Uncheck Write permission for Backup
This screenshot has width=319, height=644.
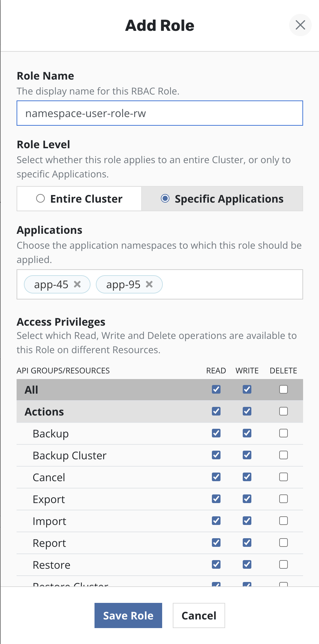point(247,433)
